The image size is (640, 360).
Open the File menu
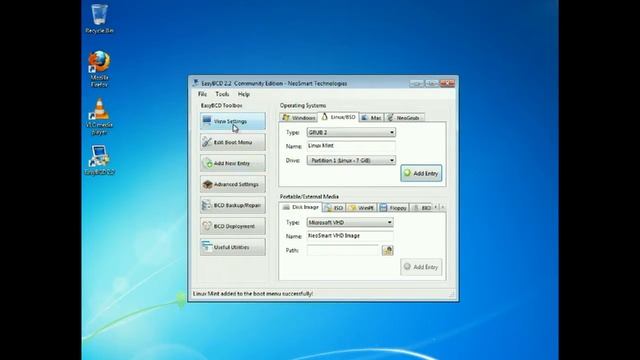[x=202, y=94]
